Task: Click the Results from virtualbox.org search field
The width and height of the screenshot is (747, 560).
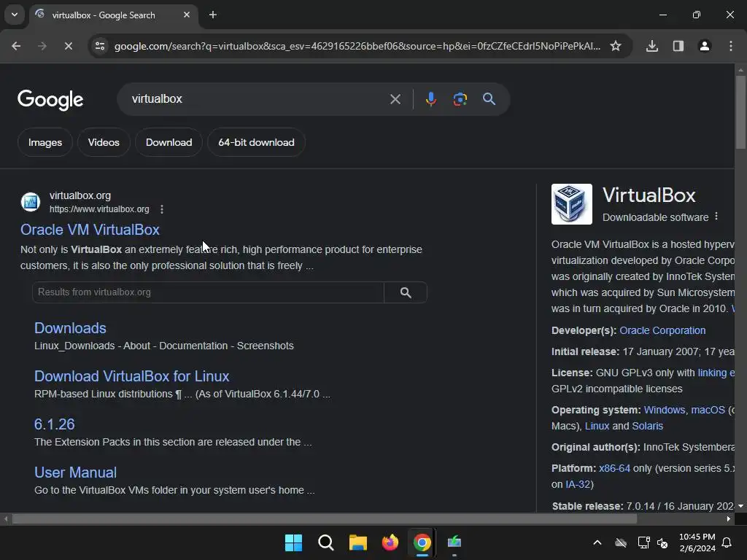Action: [x=208, y=292]
